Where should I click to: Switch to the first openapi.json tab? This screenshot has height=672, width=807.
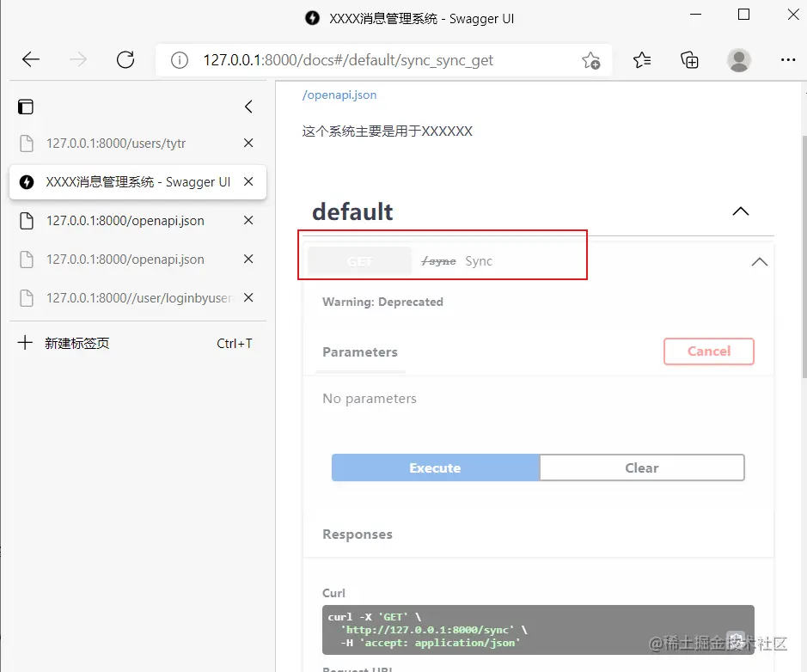(x=138, y=220)
